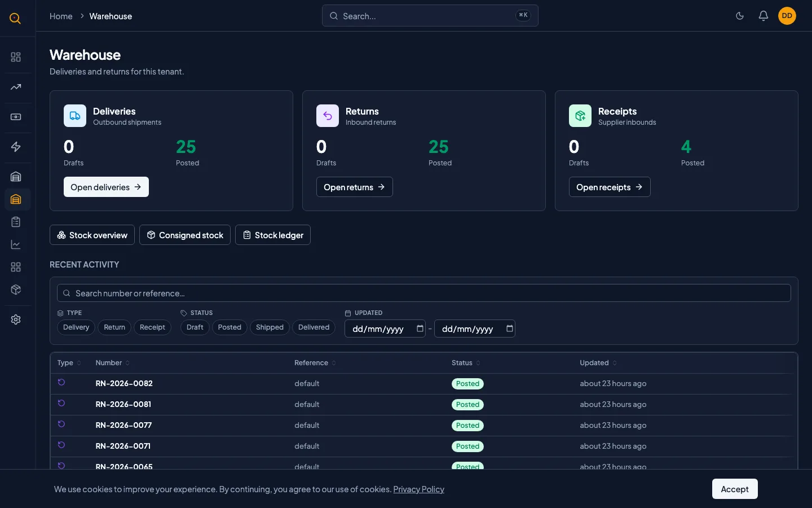Image resolution: width=812 pixels, height=508 pixels.
Task: Click the Posted badge in row RN-2026-0071
Action: [x=467, y=446]
